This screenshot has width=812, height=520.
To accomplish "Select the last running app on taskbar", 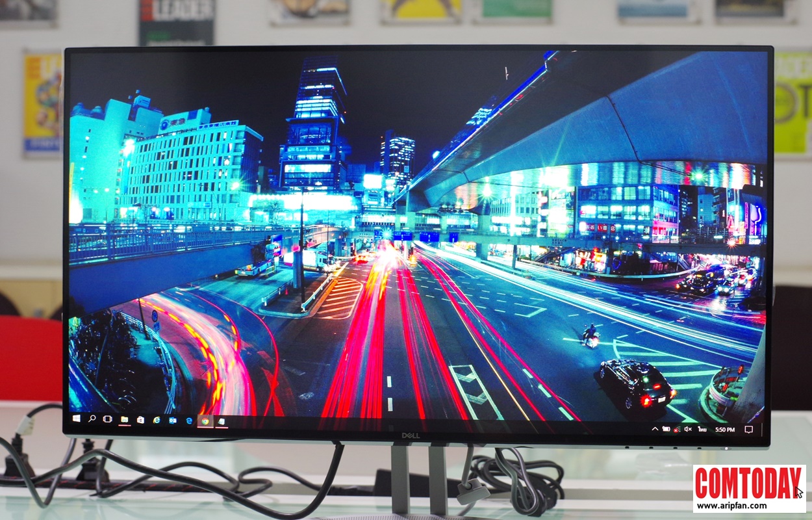I will click(x=222, y=421).
